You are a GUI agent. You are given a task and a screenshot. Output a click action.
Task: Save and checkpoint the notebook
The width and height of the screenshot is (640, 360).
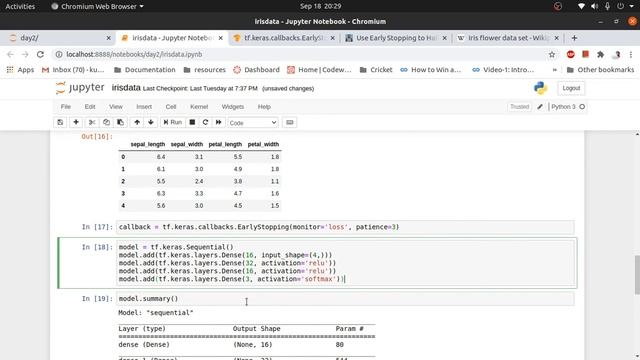(x=60, y=122)
